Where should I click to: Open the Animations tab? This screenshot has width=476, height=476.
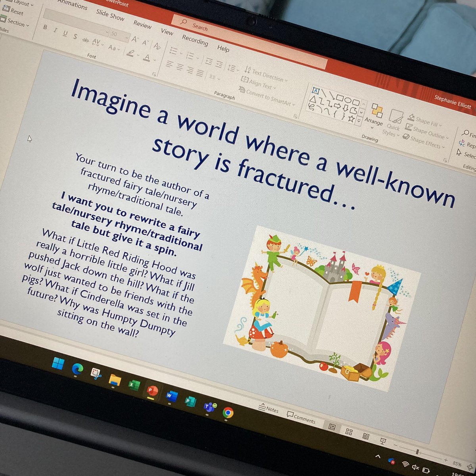72,4
